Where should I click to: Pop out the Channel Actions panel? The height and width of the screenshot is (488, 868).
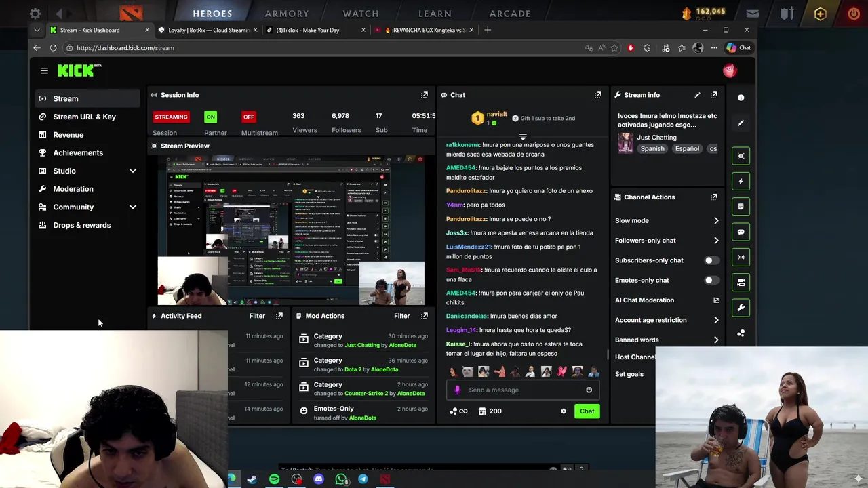point(713,197)
